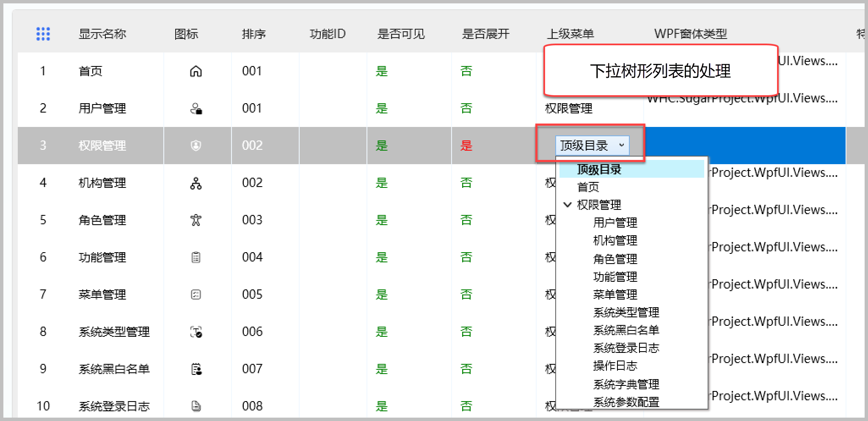Choose 系统参数配置 at the bottom of the dropdown

(626, 402)
